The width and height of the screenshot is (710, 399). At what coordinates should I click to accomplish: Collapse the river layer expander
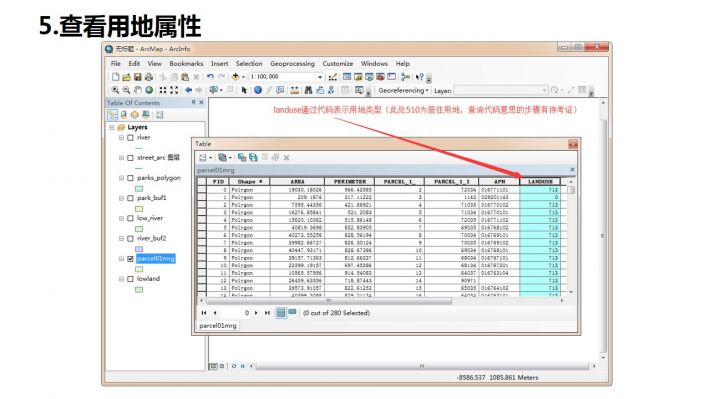[x=121, y=138]
